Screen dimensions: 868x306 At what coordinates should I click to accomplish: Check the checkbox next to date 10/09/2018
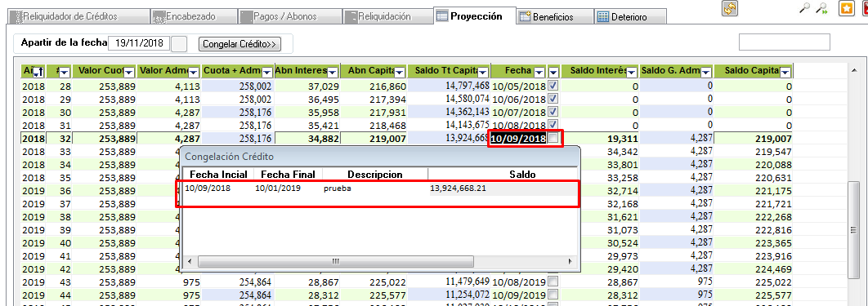553,139
